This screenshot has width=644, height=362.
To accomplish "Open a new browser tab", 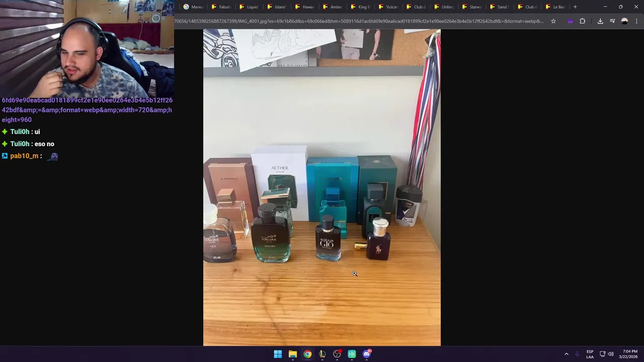I will [575, 7].
